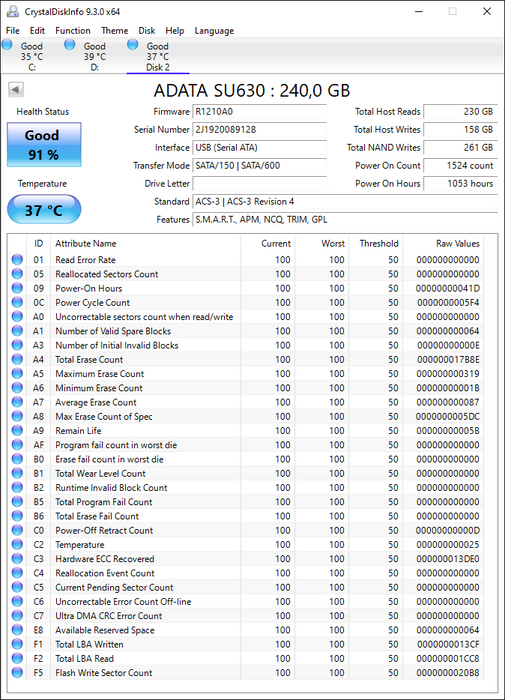Click status orb for Reallocated Sectors Count
The image size is (505, 700).
coord(17,274)
